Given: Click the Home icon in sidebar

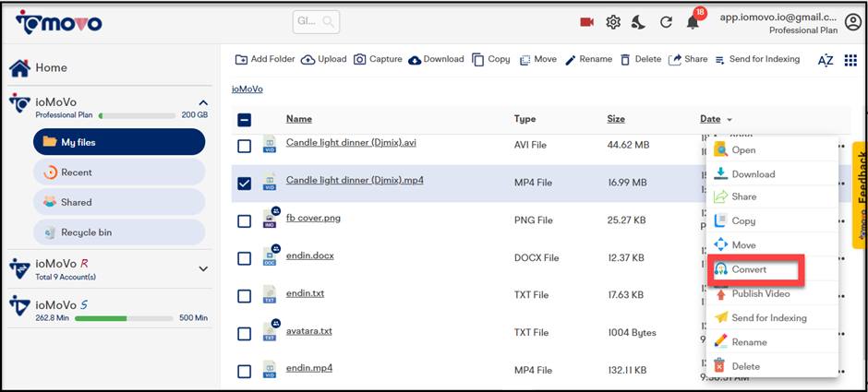Looking at the screenshot, I should coord(20,68).
